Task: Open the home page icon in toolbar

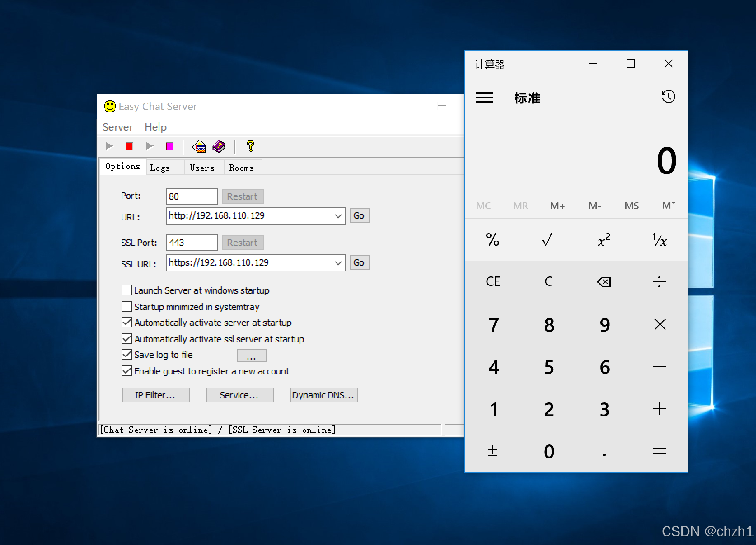Action: 199,146
